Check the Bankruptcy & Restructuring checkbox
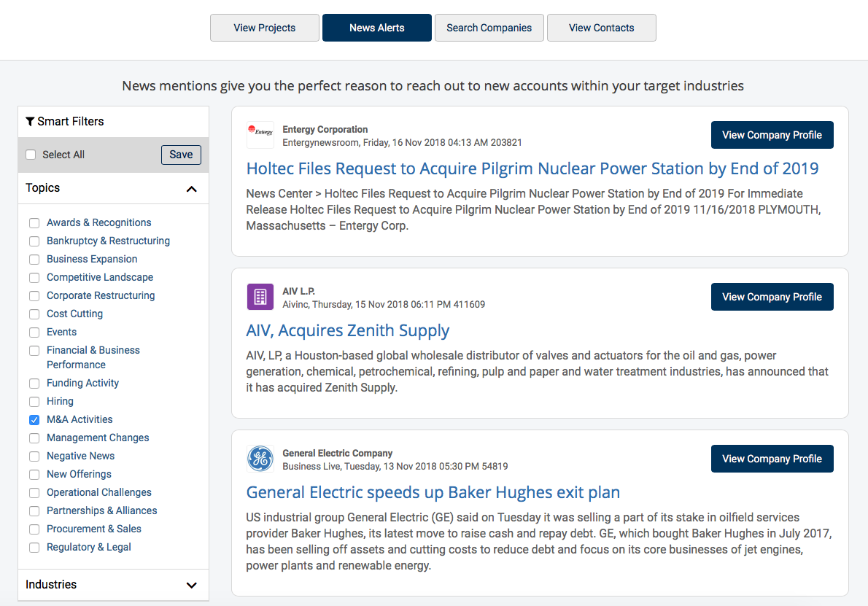Viewport: 868px width, 606px height. click(34, 241)
